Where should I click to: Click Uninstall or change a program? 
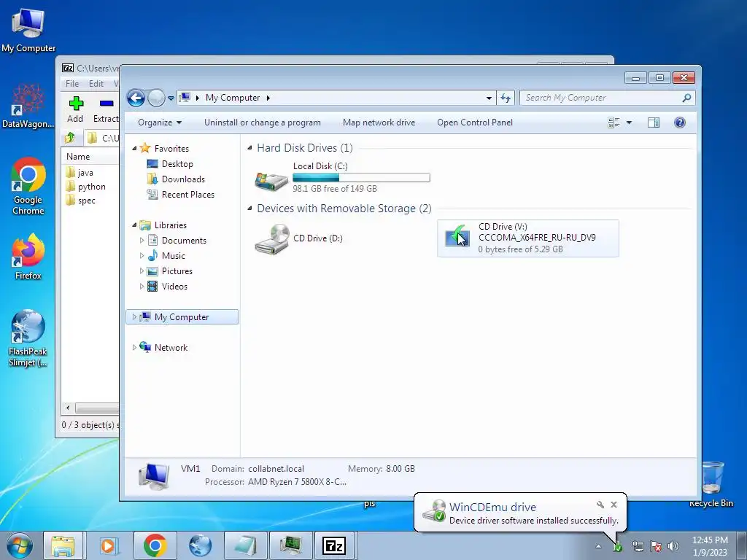(263, 122)
